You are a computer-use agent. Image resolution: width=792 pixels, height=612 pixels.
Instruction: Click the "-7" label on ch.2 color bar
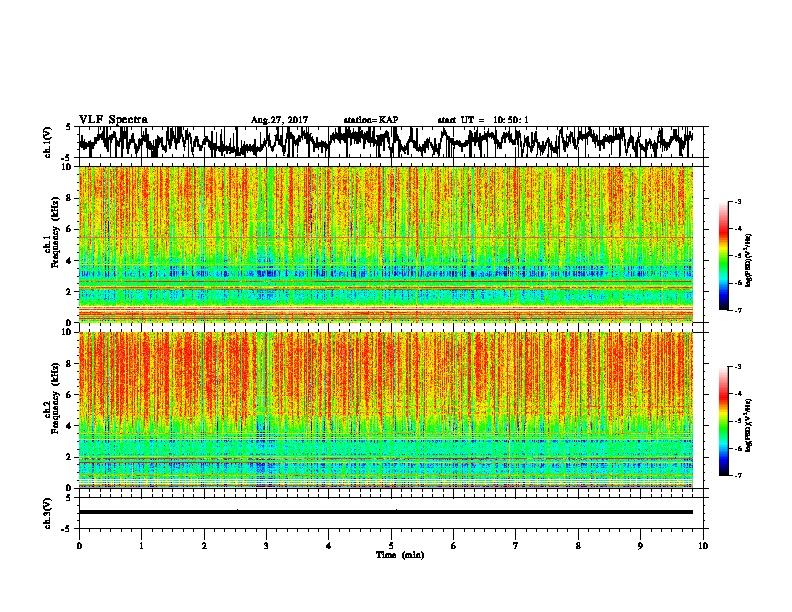[x=738, y=475]
